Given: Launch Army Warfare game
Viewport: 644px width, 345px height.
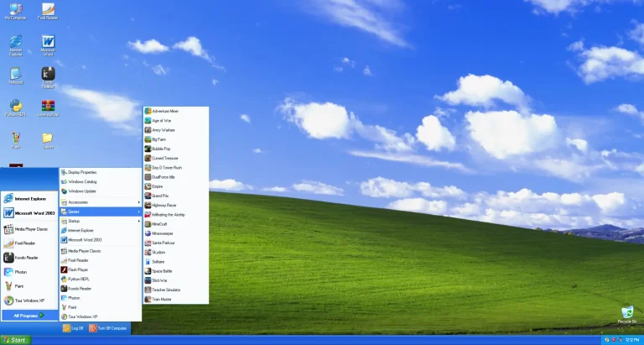Looking at the screenshot, I should click(176, 130).
